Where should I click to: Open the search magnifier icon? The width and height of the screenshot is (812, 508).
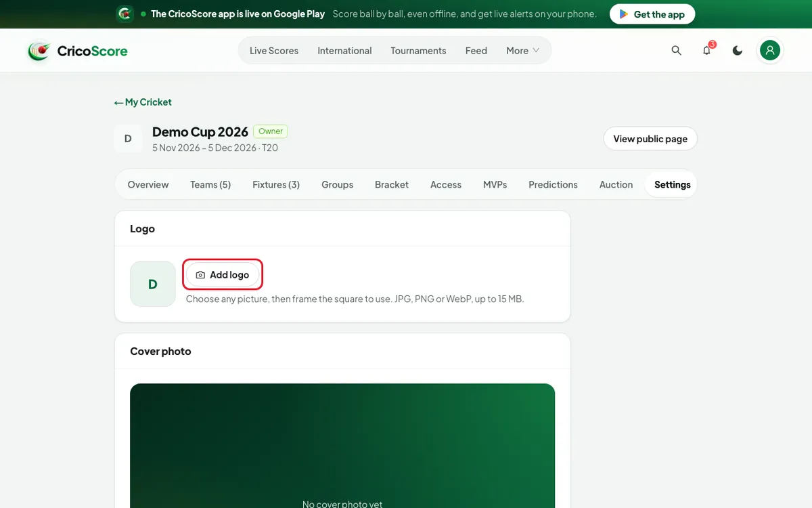[x=676, y=51]
